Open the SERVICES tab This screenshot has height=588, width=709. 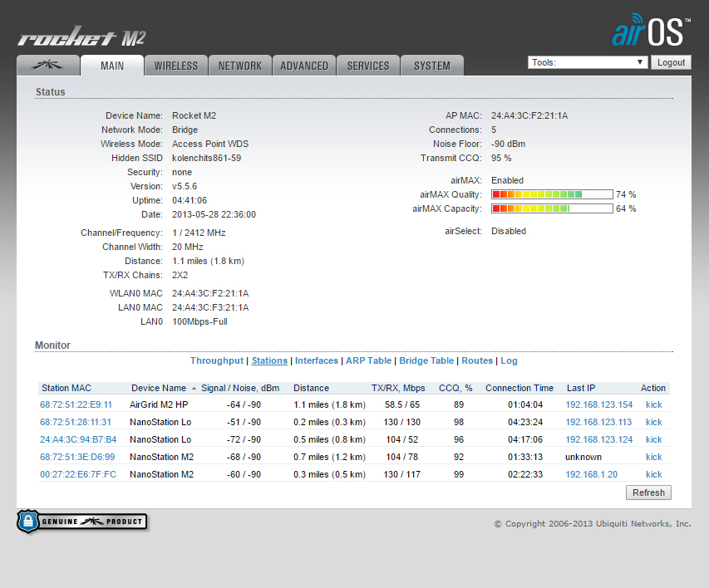click(x=368, y=66)
